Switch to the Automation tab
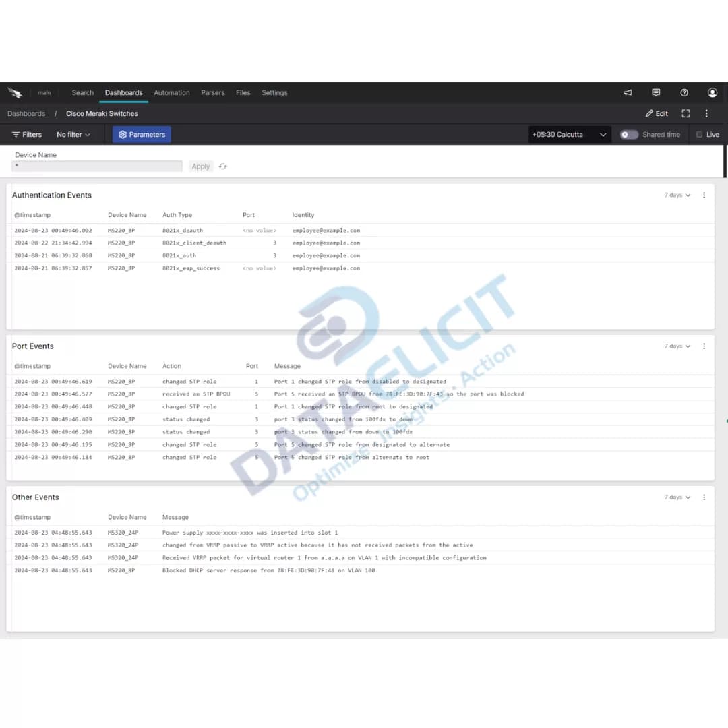Screen dimensions: 728x728 (171, 92)
